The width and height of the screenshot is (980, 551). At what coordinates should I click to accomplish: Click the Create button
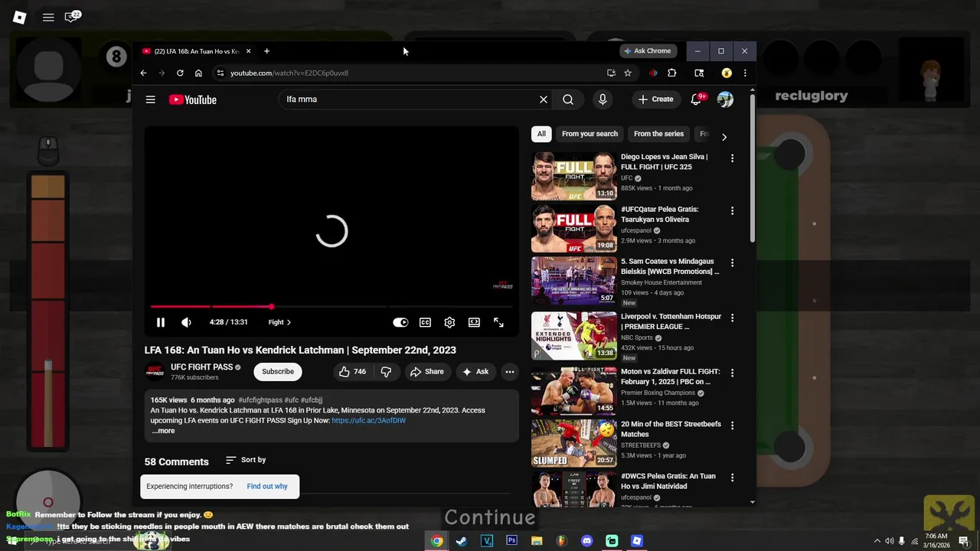[656, 99]
